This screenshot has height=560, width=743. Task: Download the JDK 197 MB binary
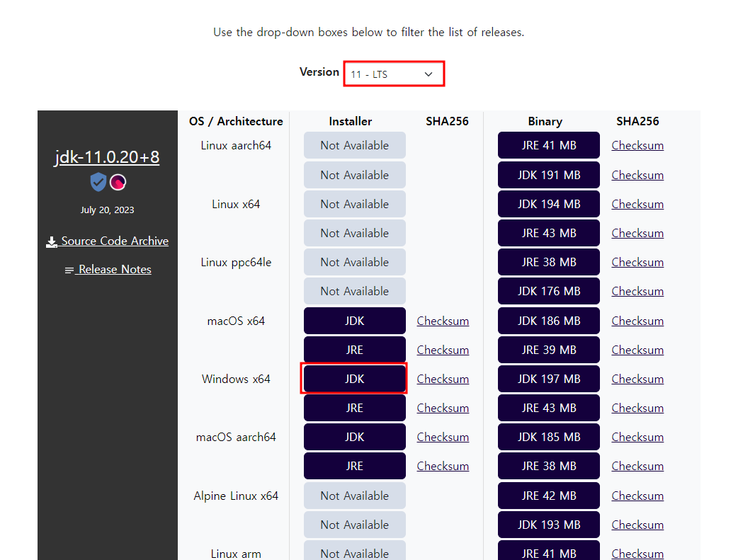pyautogui.click(x=549, y=379)
